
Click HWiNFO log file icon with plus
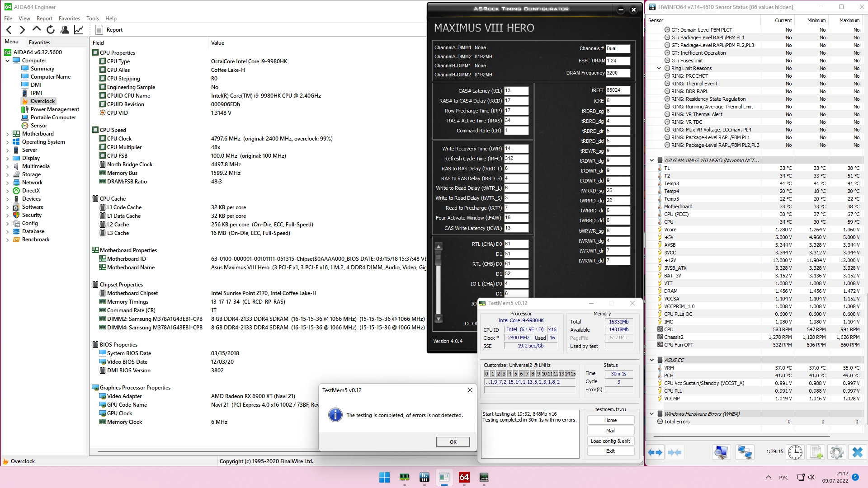tap(816, 452)
